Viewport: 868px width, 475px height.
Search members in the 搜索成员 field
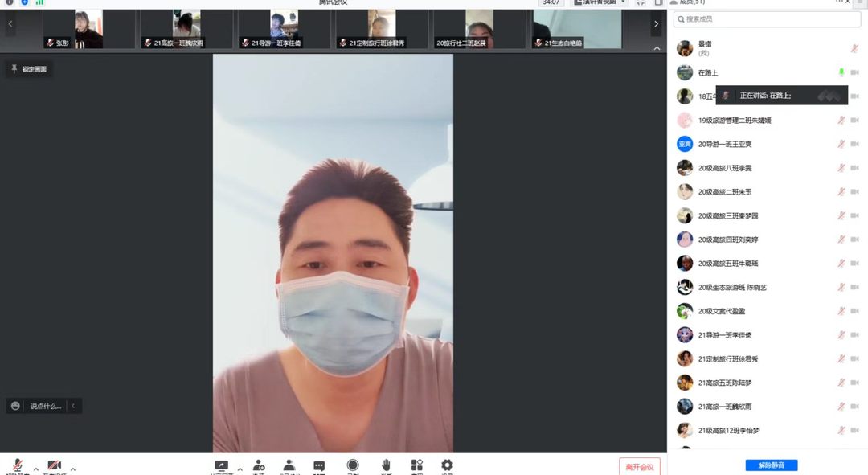pyautogui.click(x=768, y=18)
